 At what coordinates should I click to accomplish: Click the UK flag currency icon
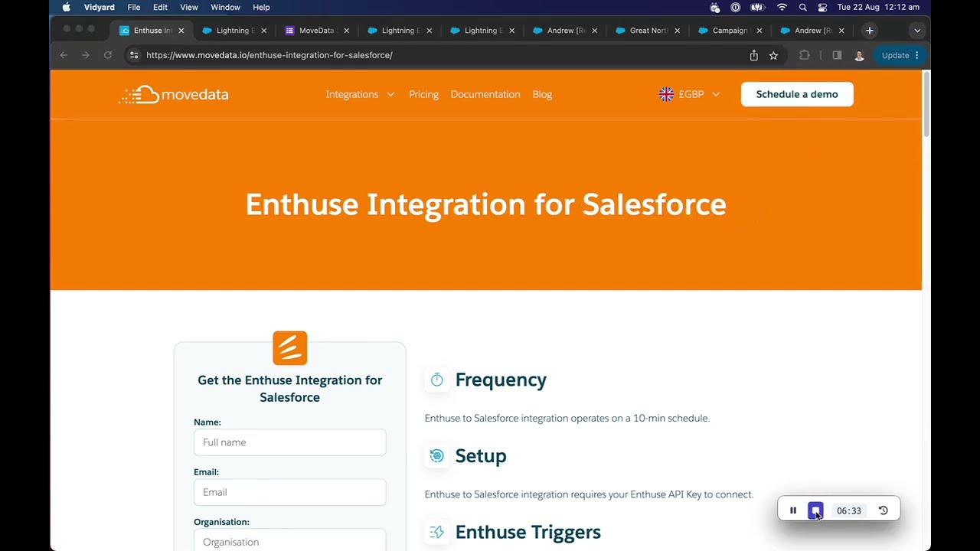tap(666, 94)
